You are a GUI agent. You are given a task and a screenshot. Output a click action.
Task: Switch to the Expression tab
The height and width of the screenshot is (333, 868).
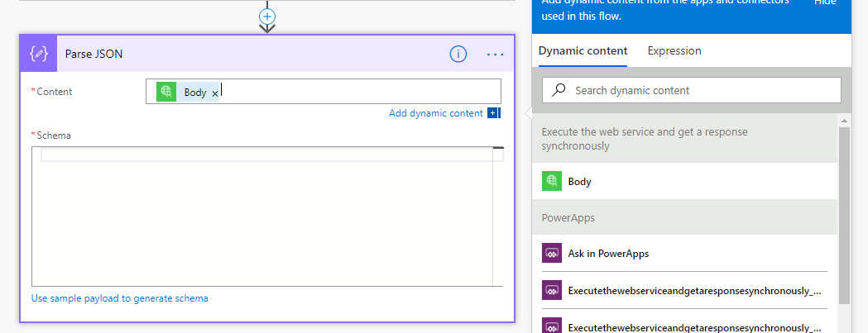point(674,50)
